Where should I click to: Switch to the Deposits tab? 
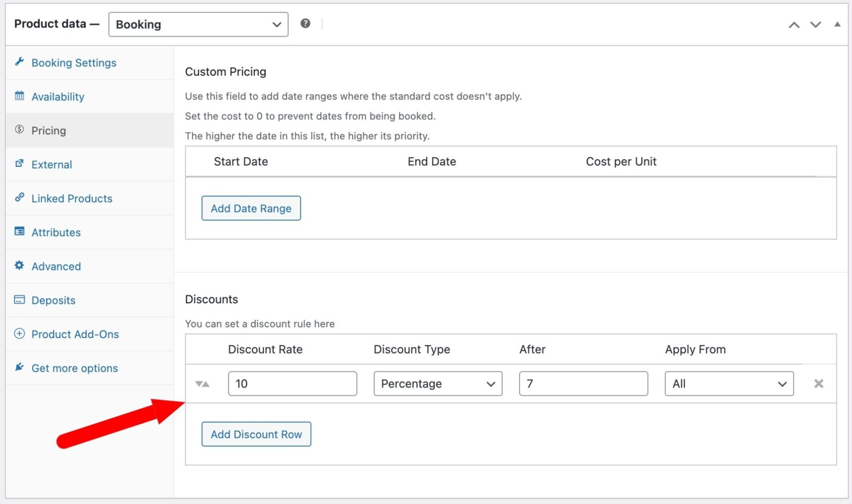(x=53, y=300)
